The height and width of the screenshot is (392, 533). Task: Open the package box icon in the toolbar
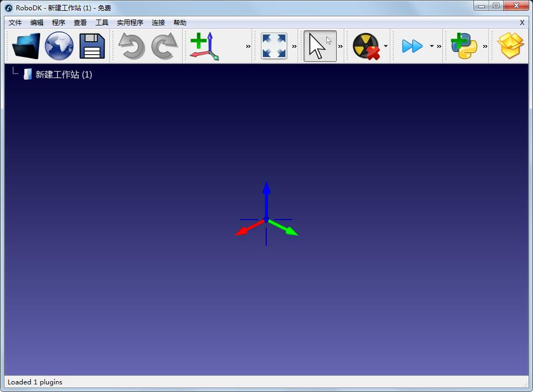(x=510, y=46)
